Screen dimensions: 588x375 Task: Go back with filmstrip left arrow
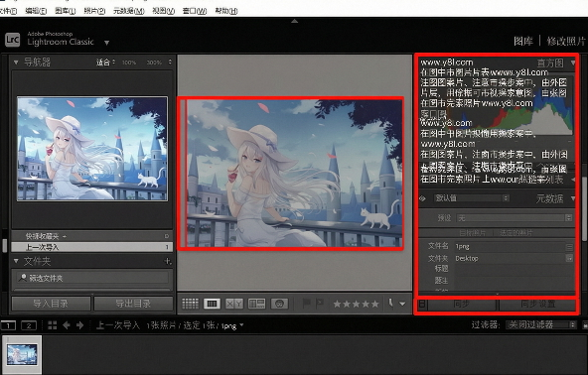(67, 325)
